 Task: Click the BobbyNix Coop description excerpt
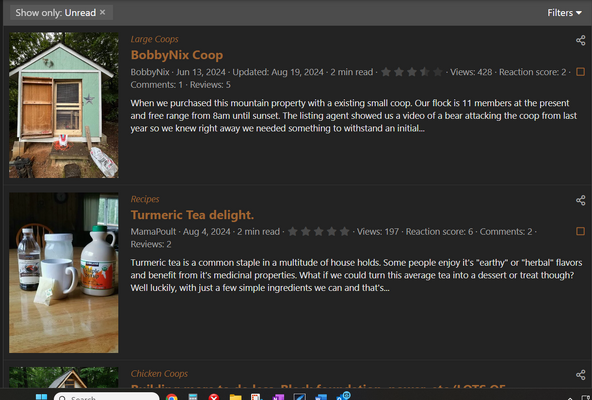point(354,116)
